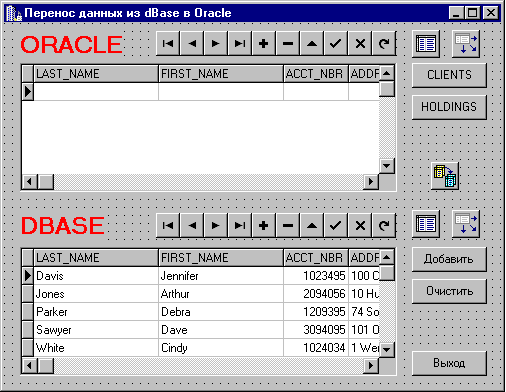Post edit with ORACLE navigator checkmark

pyautogui.click(x=336, y=43)
